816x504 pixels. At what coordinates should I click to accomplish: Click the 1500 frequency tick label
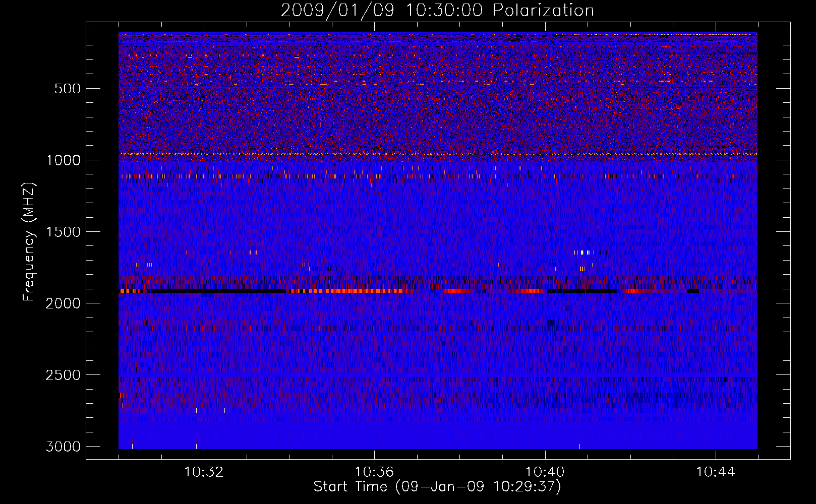pos(63,232)
